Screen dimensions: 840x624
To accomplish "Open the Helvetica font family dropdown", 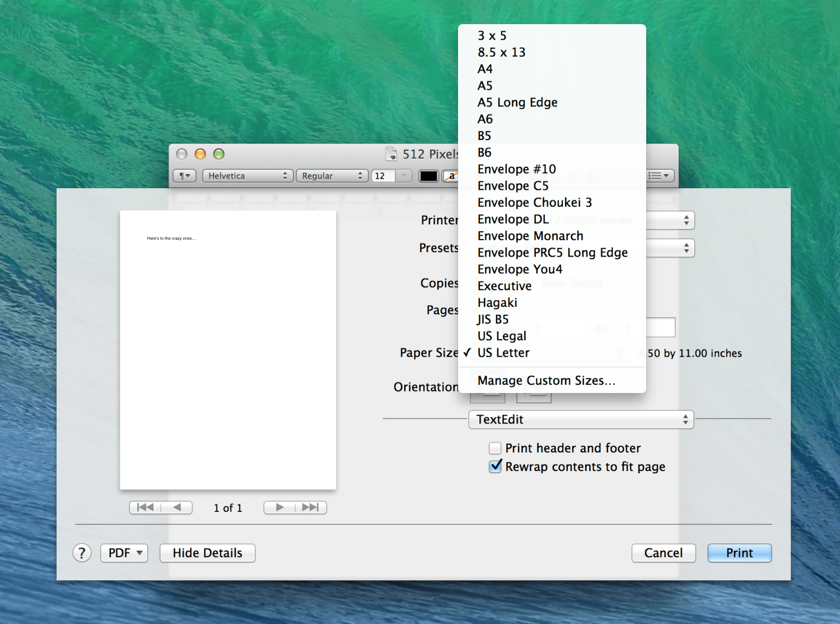I will [248, 176].
